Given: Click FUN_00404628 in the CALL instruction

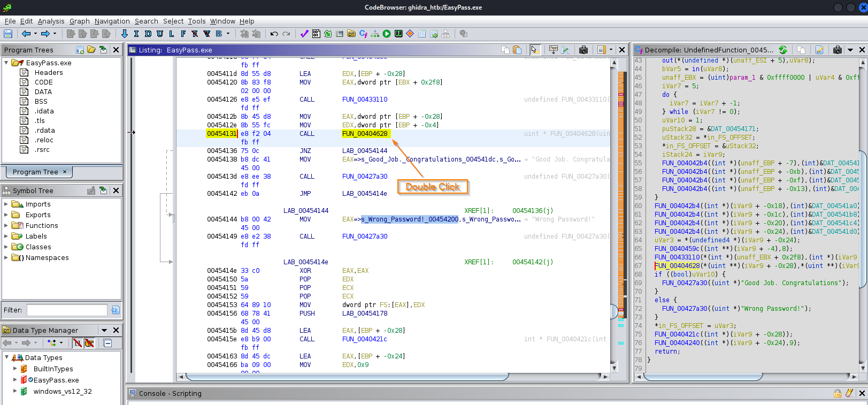Looking at the screenshot, I should [365, 134].
